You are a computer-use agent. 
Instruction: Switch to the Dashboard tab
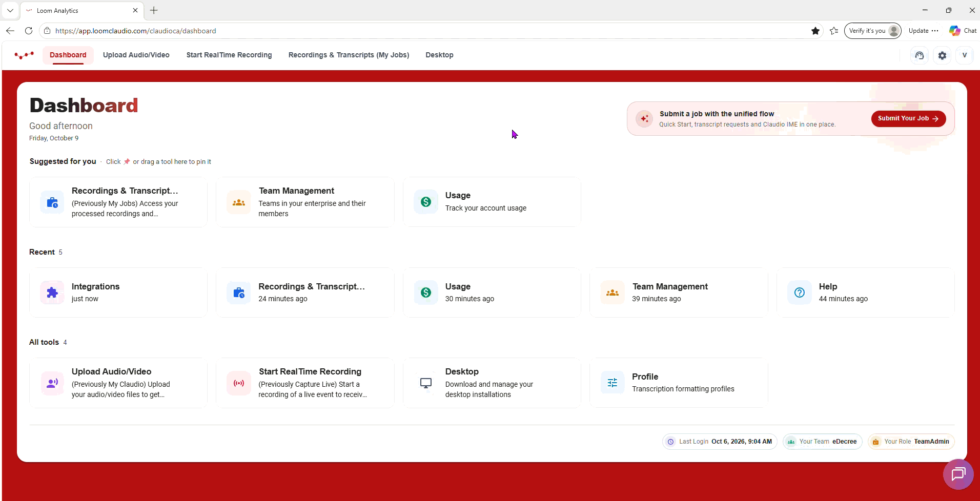tap(68, 55)
